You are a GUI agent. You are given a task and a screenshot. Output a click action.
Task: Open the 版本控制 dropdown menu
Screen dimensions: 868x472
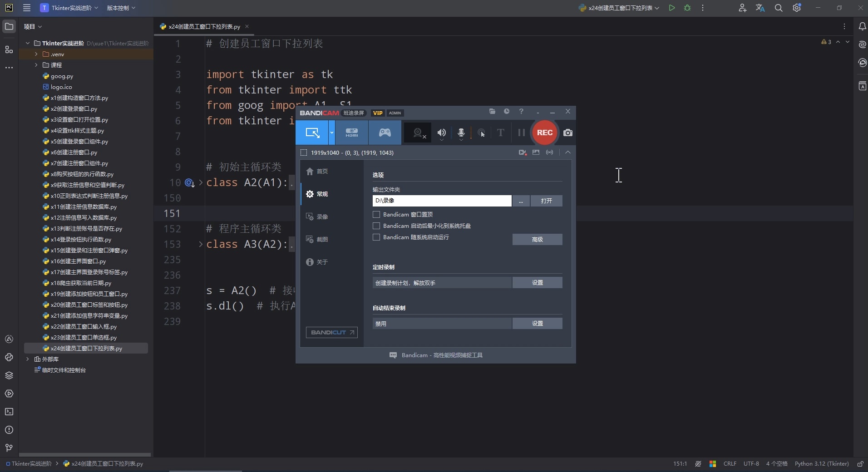point(121,8)
